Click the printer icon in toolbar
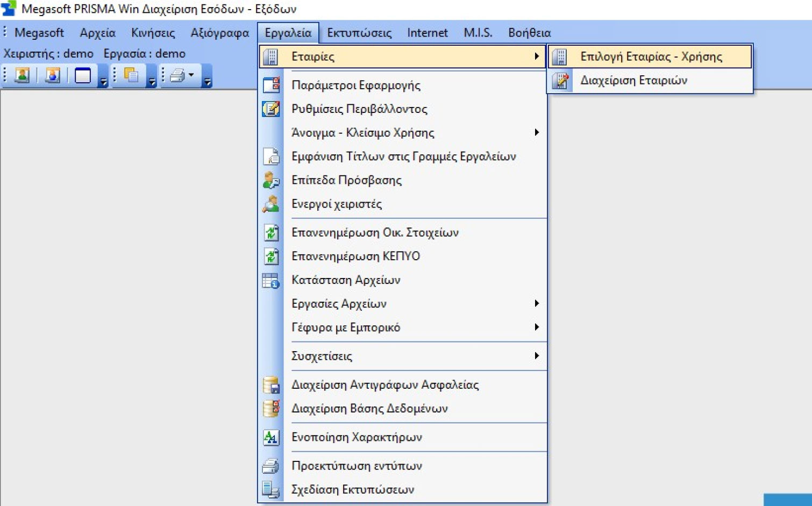The image size is (812, 506). coord(176,75)
